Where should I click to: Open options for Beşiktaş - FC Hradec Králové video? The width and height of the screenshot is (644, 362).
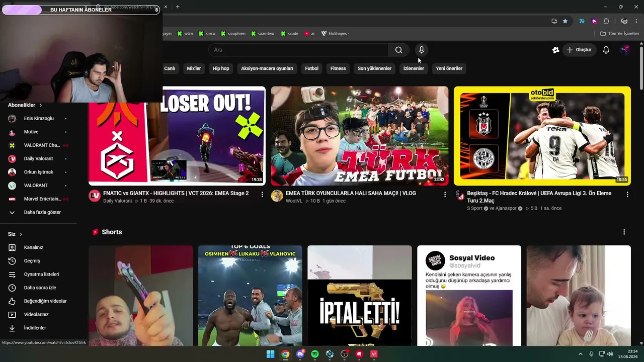click(x=627, y=194)
